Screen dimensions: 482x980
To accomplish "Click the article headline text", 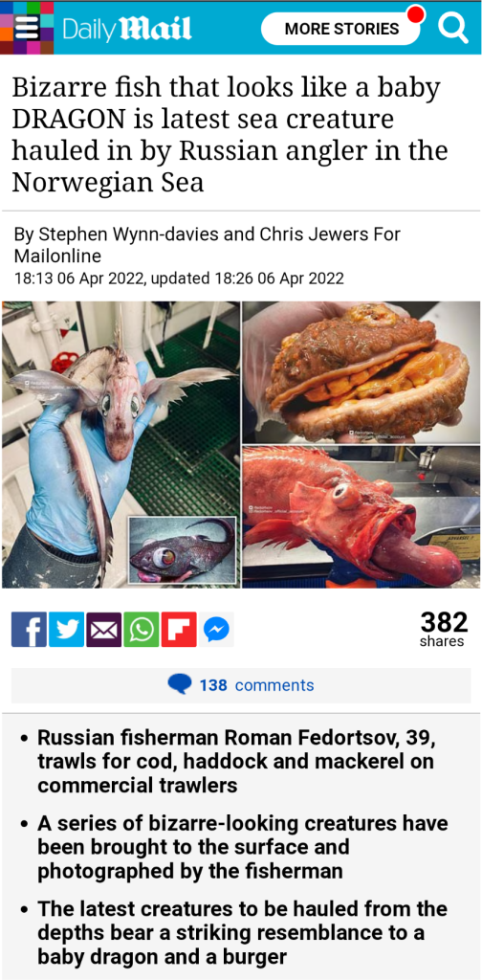I will tap(230, 135).
